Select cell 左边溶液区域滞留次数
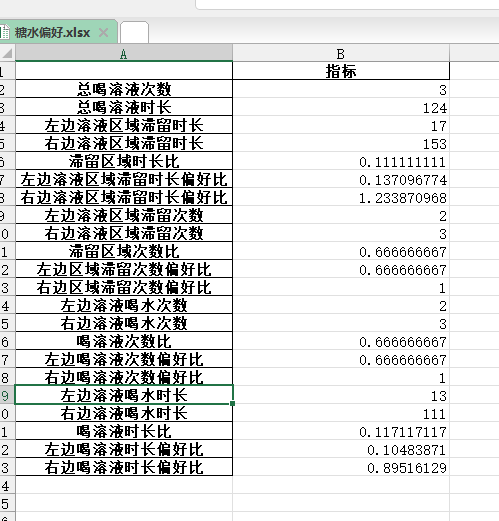Viewport: 499px width, 521px height. [x=124, y=215]
